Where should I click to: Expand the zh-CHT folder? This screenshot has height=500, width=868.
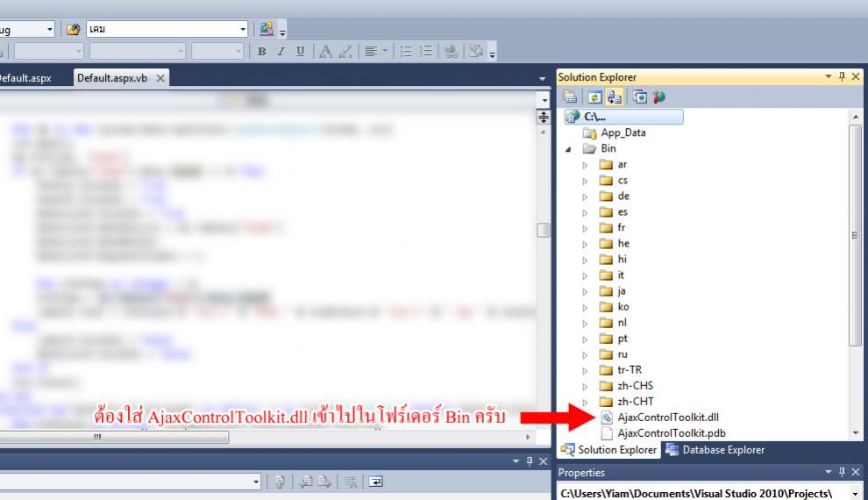tap(585, 402)
